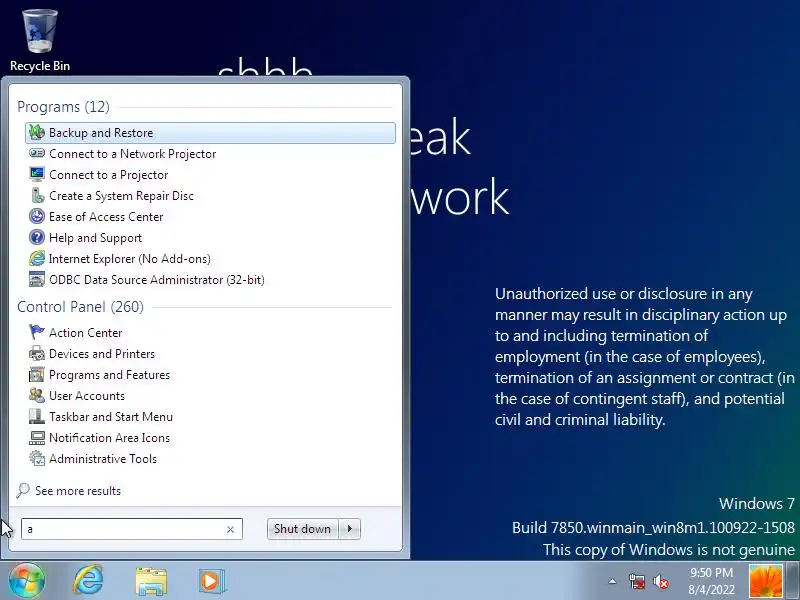Select the Ease of Access Center text
The height and width of the screenshot is (600, 800).
pos(106,217)
